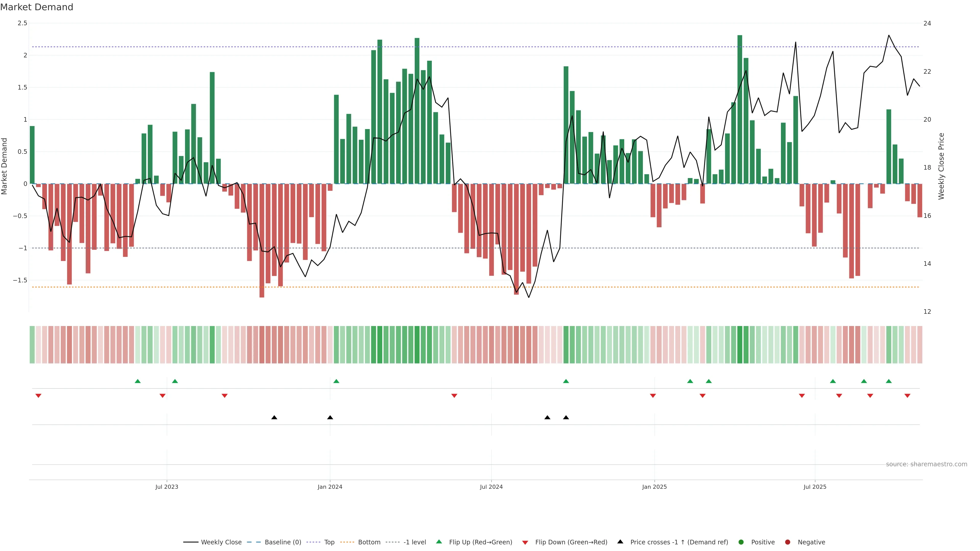Toggle the Baseline (0) legend entry
The image size is (980, 551).
pos(283,542)
